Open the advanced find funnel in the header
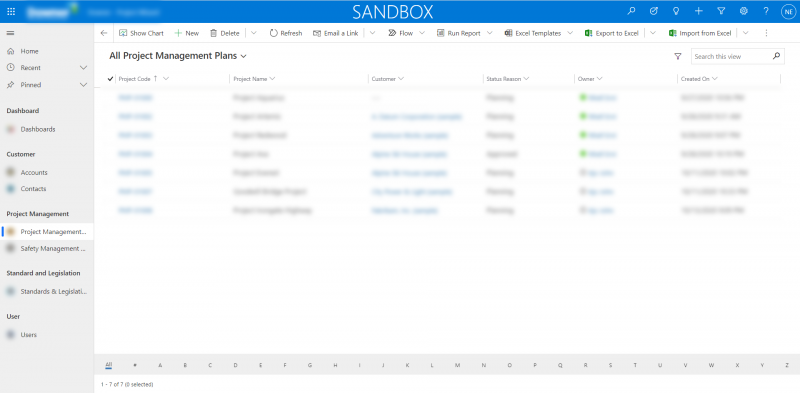The height and width of the screenshot is (393, 800). point(721,11)
